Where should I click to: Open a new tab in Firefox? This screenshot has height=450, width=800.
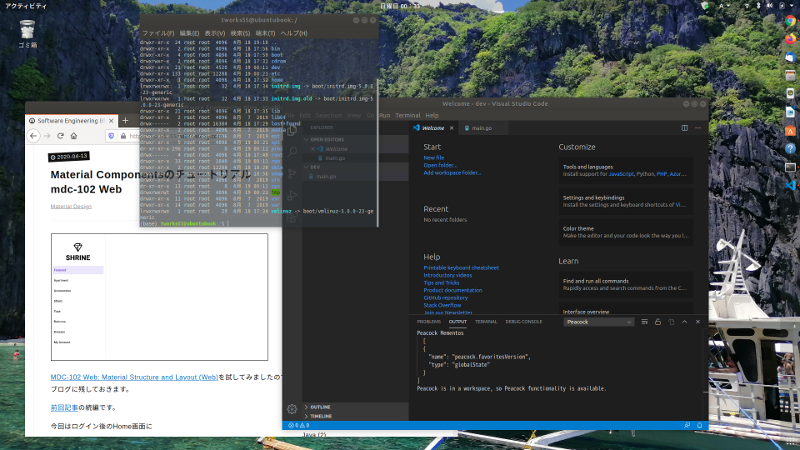coord(126,120)
